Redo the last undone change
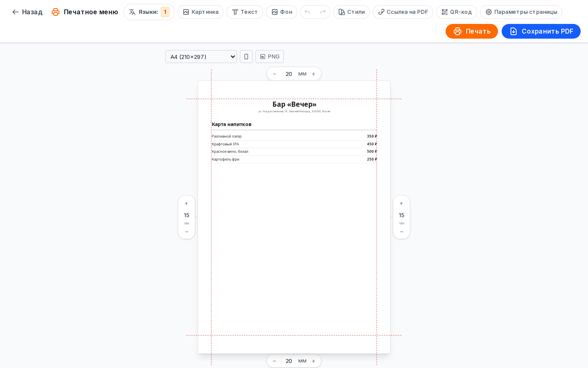Image resolution: width=588 pixels, height=368 pixels. [323, 12]
